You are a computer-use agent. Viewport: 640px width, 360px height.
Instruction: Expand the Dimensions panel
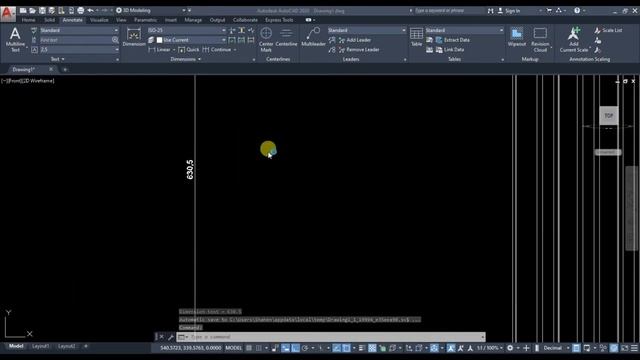pyautogui.click(x=186, y=59)
